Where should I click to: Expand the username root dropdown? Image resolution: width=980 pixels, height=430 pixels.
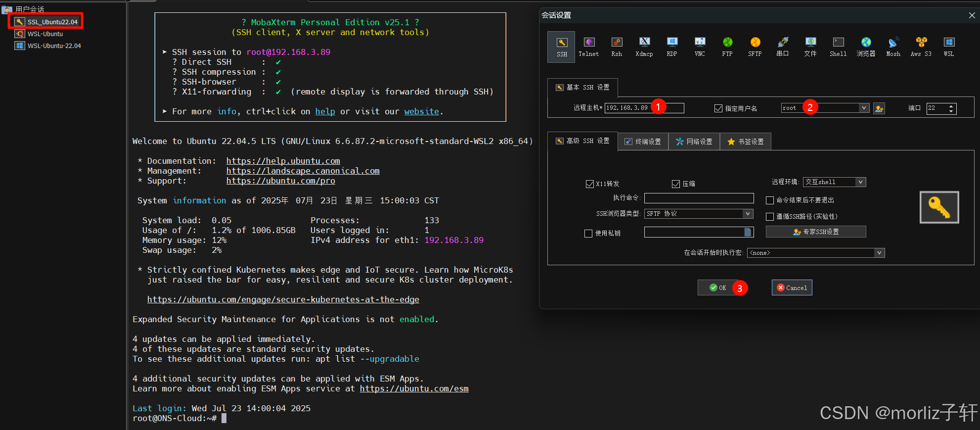tap(864, 108)
